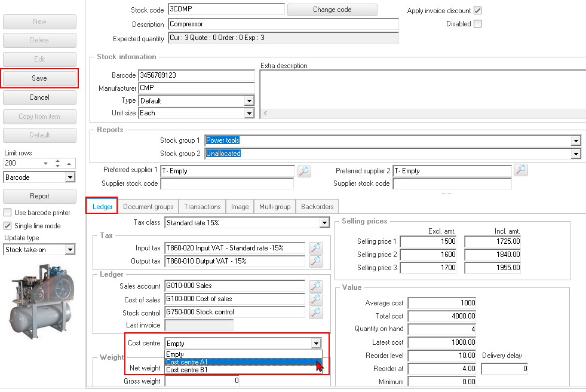The height and width of the screenshot is (392, 586).
Task: Expand the Update type dropdown
Action: point(70,250)
